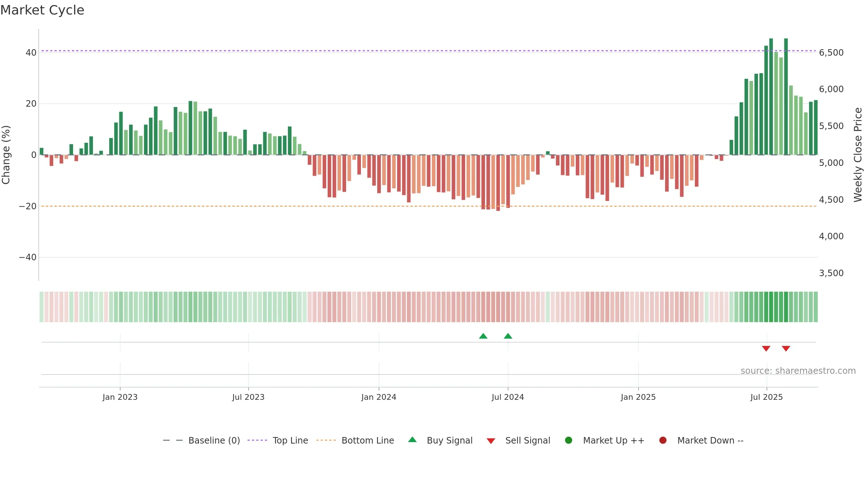The height and width of the screenshot is (488, 868).
Task: Select the sell signal marker at Jul 2025
Action: (x=766, y=348)
